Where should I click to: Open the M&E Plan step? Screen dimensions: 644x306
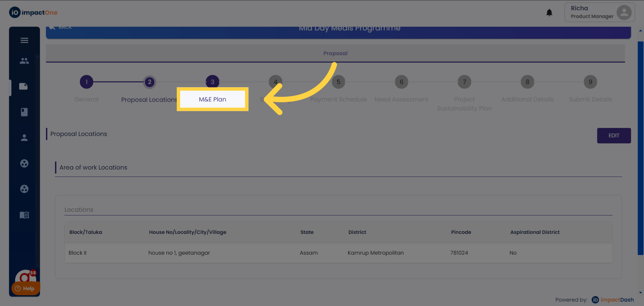pyautogui.click(x=213, y=99)
